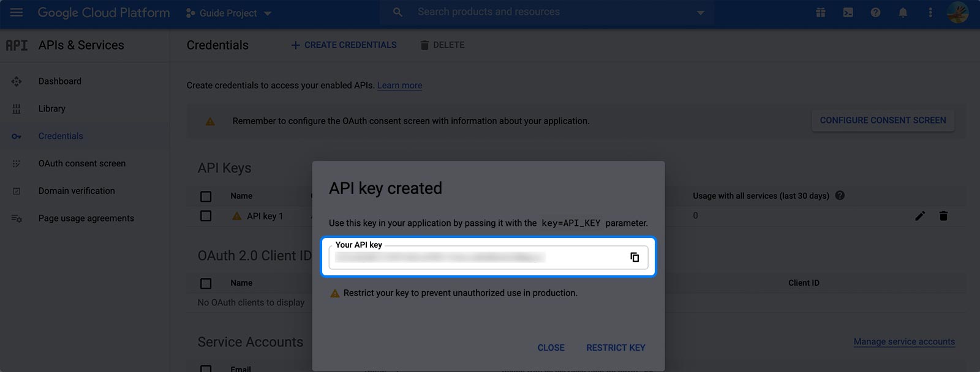Image resolution: width=980 pixels, height=372 pixels.
Task: Copy the API key with copy icon
Action: [x=635, y=258]
